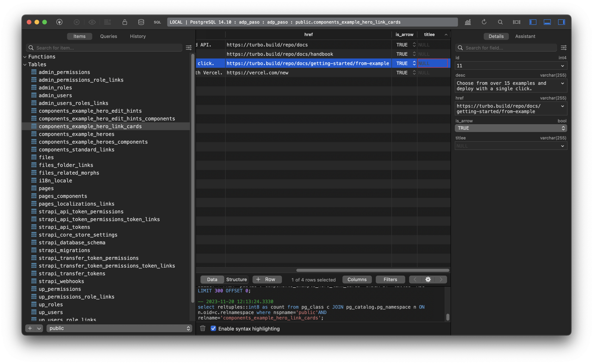The width and height of the screenshot is (593, 364).
Task: Collapse the Tables tree section
Action: coord(25,64)
